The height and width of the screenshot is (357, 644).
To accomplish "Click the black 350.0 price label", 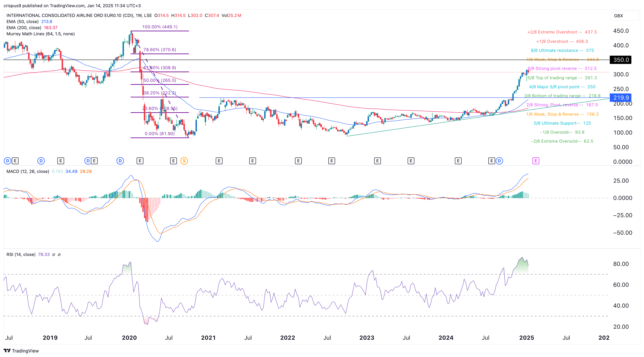I will point(621,60).
